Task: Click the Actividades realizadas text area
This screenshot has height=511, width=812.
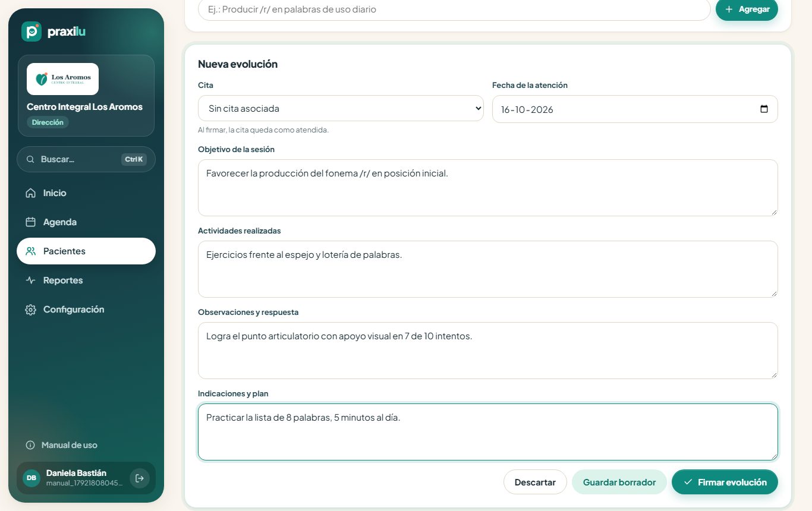Action: click(488, 269)
